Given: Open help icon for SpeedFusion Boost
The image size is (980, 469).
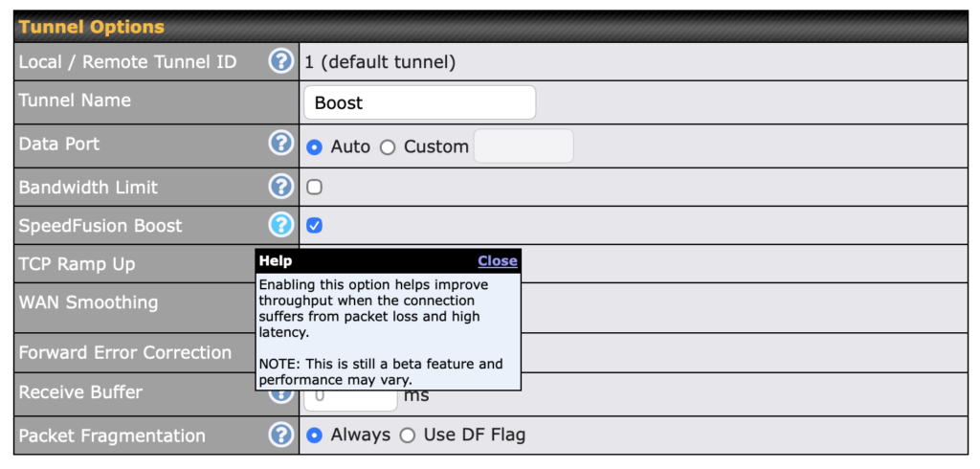Looking at the screenshot, I should pyautogui.click(x=281, y=225).
